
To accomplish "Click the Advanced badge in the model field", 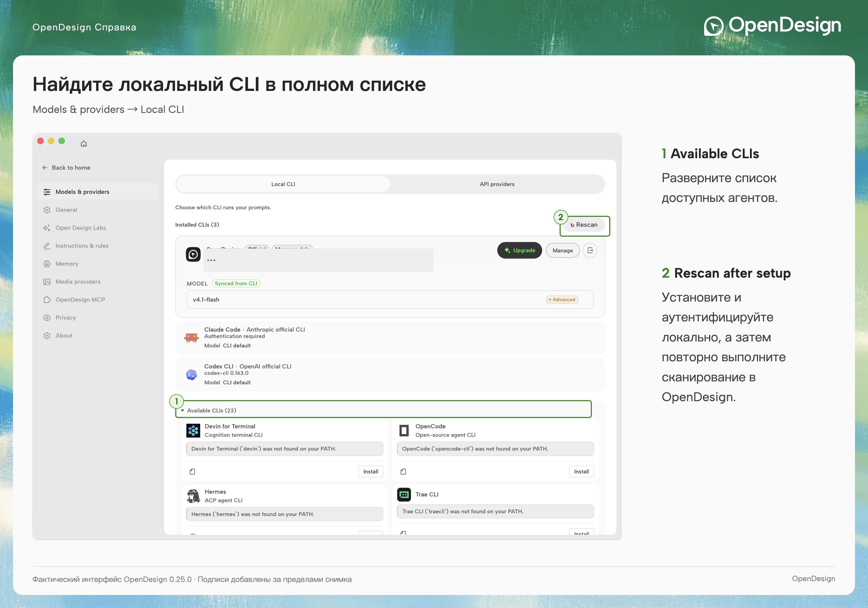I will 562,300.
